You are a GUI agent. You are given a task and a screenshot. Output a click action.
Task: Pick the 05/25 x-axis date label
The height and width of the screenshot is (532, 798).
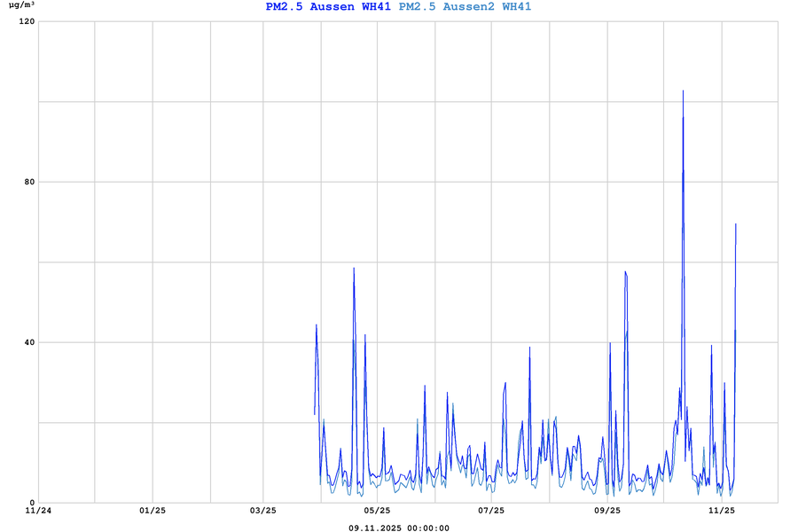pyautogui.click(x=378, y=511)
